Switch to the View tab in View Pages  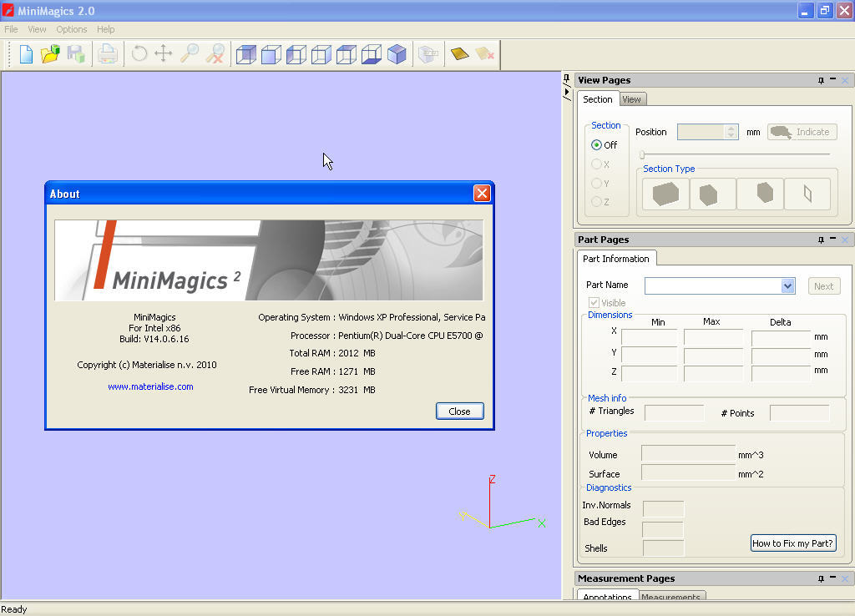(x=631, y=99)
